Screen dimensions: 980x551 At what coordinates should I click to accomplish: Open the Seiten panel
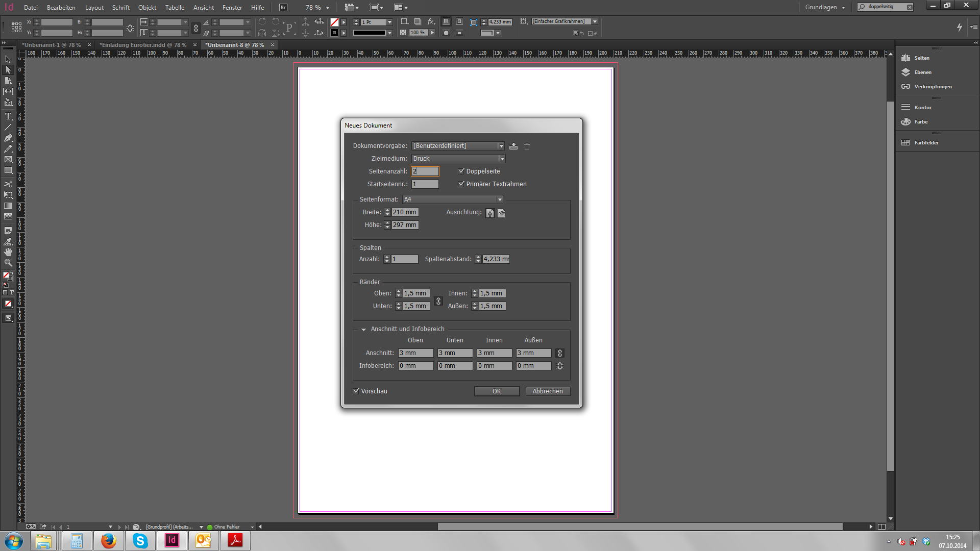coord(921,58)
